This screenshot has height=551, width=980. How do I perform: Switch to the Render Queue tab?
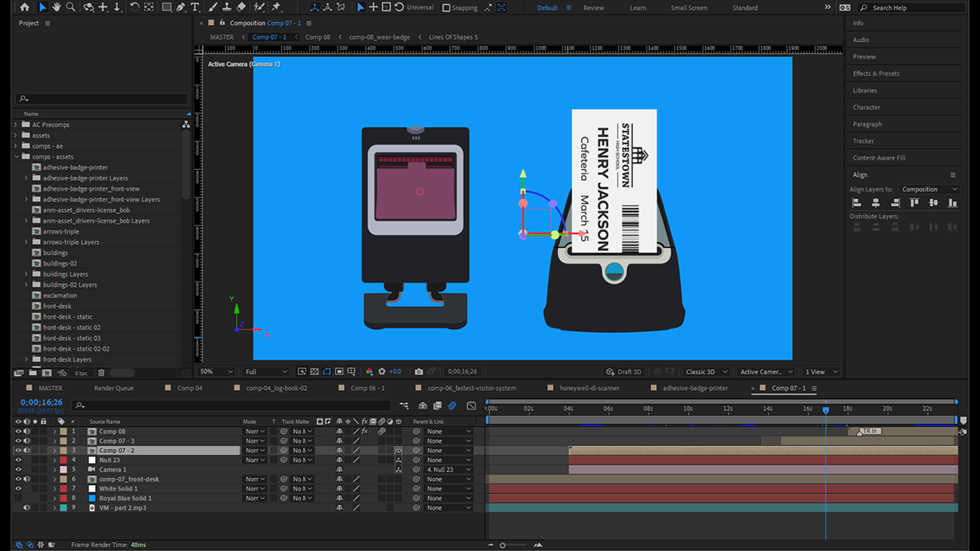click(x=113, y=388)
